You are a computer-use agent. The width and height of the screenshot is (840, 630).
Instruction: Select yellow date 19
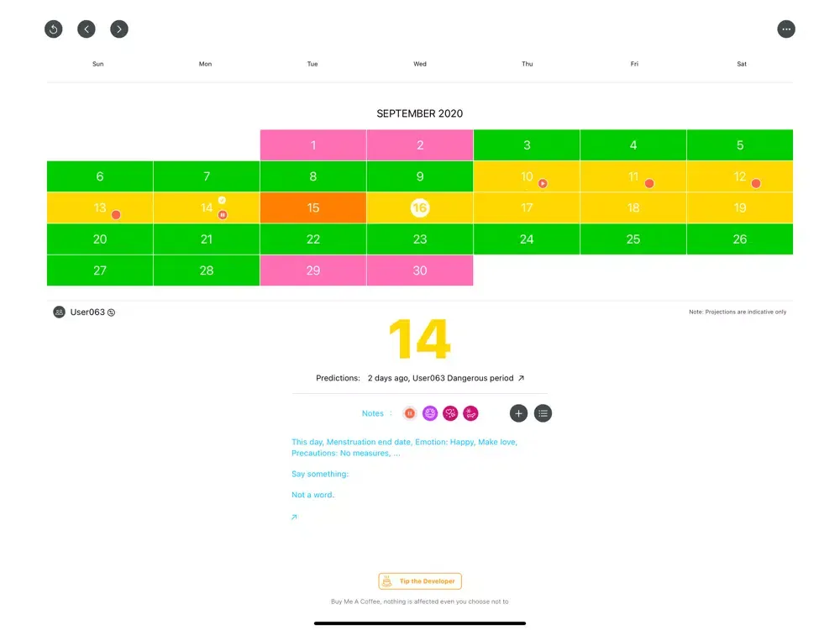tap(740, 207)
